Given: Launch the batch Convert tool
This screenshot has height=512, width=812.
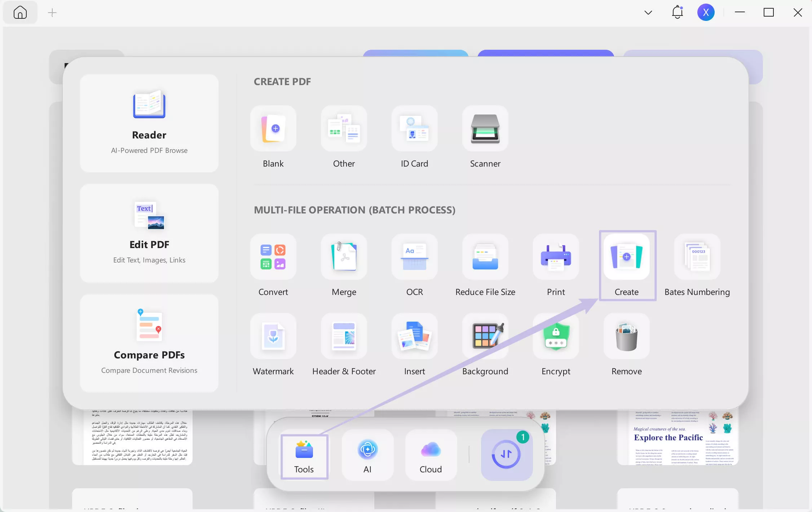Looking at the screenshot, I should pos(273,266).
